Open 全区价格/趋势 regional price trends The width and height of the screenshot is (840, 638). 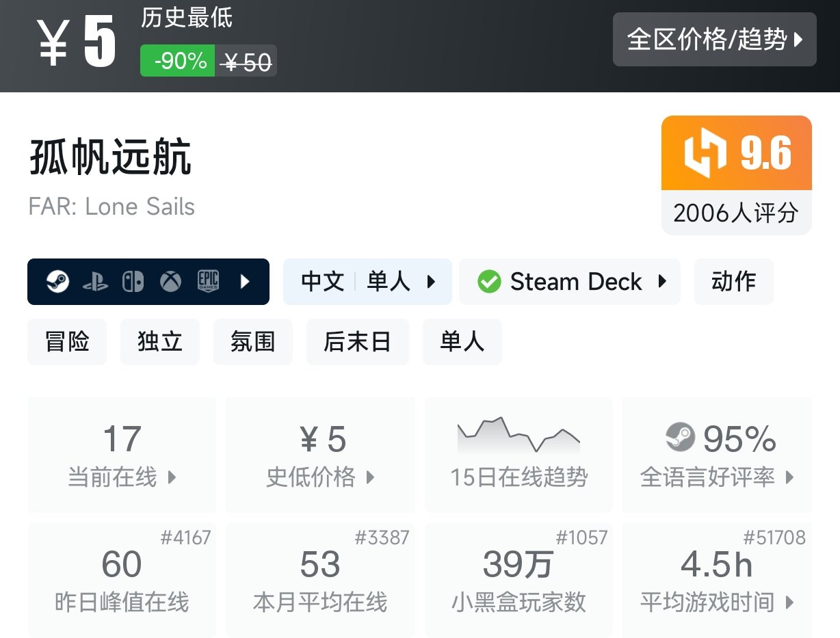(714, 40)
